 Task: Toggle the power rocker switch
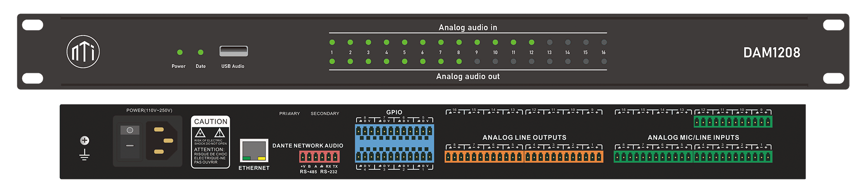click(130, 140)
